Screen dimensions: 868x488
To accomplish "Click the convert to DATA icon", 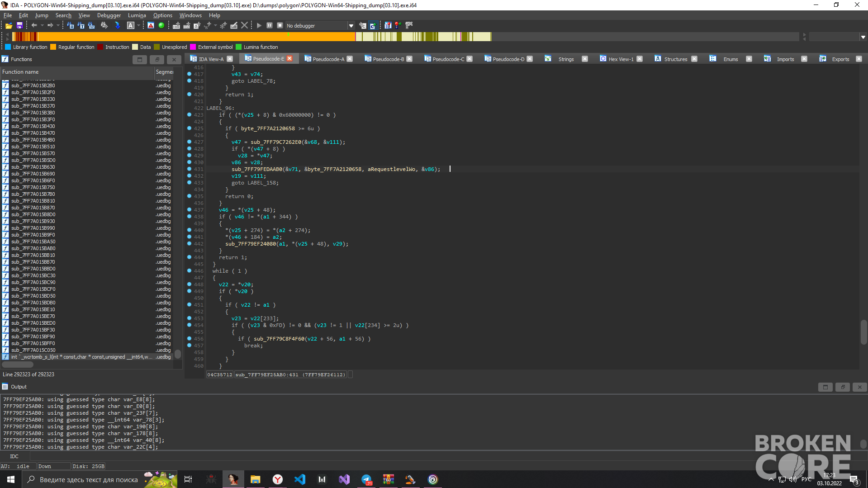I will point(186,26).
